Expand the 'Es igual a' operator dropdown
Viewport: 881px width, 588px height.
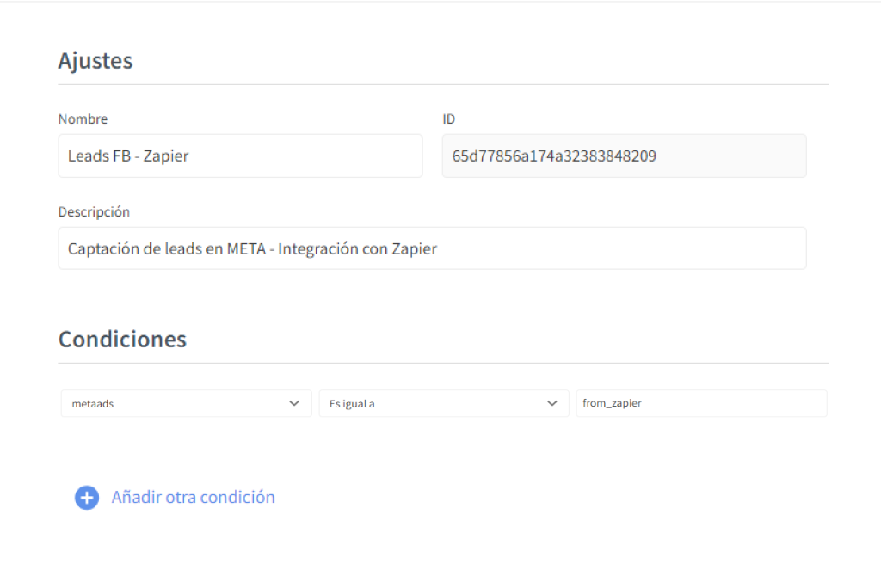(443, 403)
